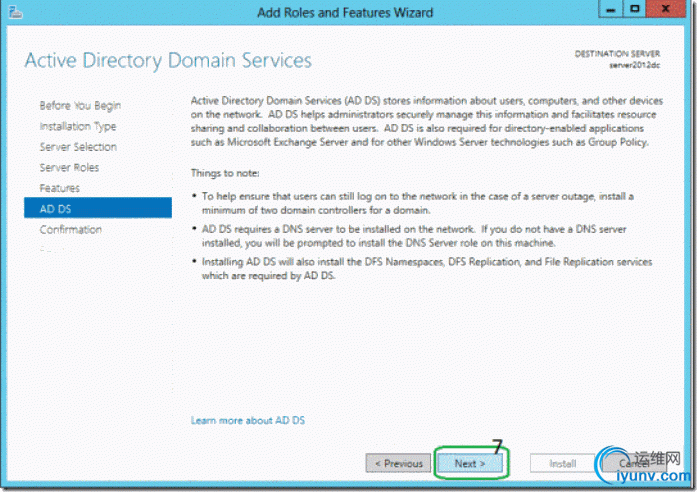Select the highlighted AD DS step
Screen dimensions: 697x492
click(98, 208)
